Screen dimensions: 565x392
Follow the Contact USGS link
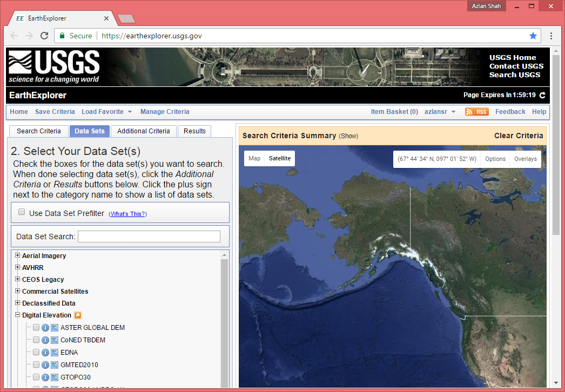coord(516,66)
